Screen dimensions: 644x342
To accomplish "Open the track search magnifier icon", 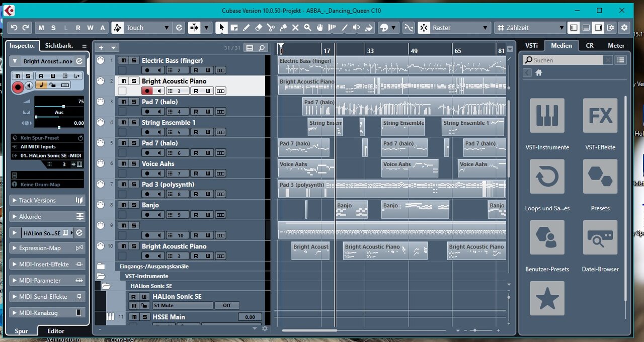I will [x=262, y=48].
